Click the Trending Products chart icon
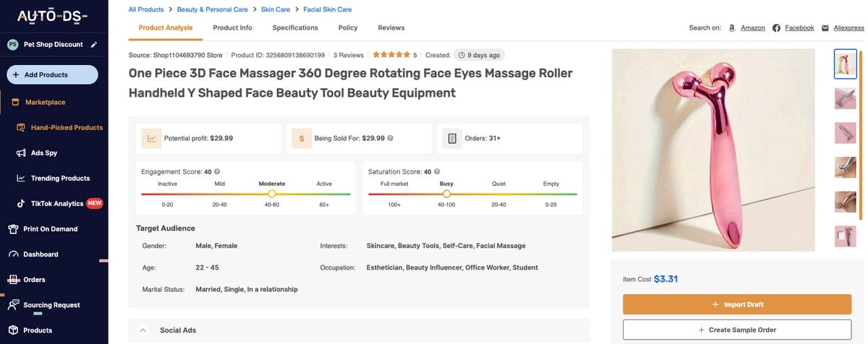This screenshot has height=344, width=868. click(x=21, y=179)
